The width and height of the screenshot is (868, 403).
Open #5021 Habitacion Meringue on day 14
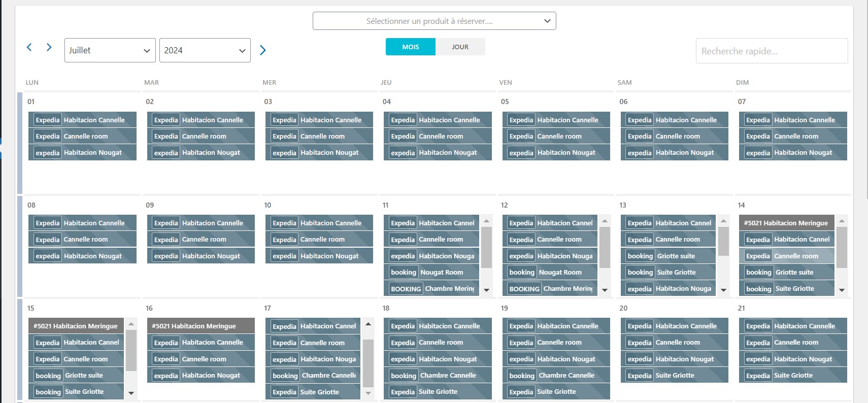click(787, 223)
